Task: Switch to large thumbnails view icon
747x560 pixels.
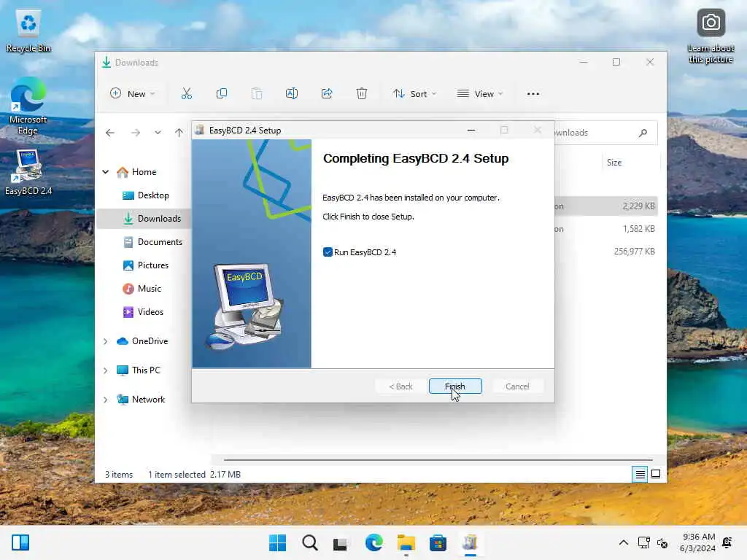Action: coord(656,474)
